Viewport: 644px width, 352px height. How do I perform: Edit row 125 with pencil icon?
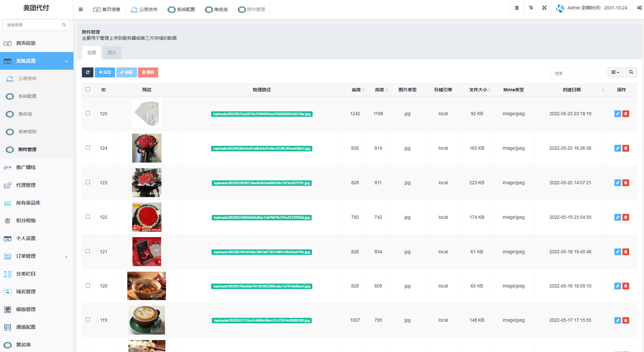618,114
